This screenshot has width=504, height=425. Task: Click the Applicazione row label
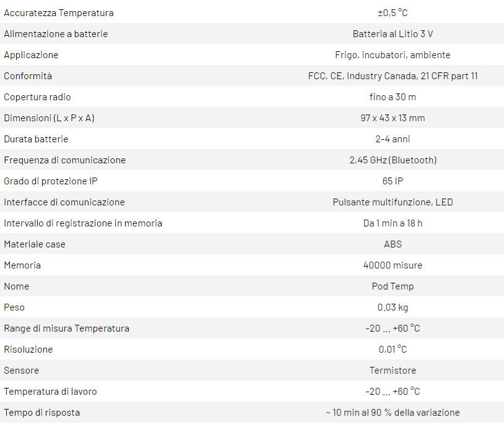click(31, 55)
